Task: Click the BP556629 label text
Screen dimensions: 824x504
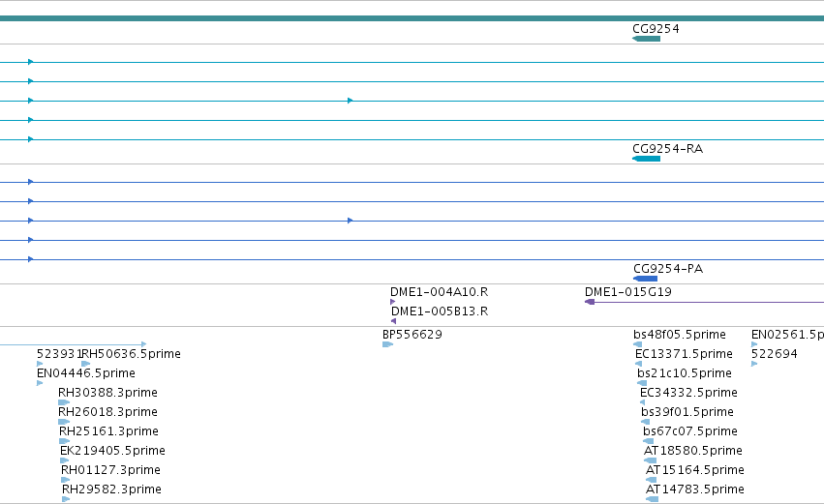Action: tap(412, 335)
